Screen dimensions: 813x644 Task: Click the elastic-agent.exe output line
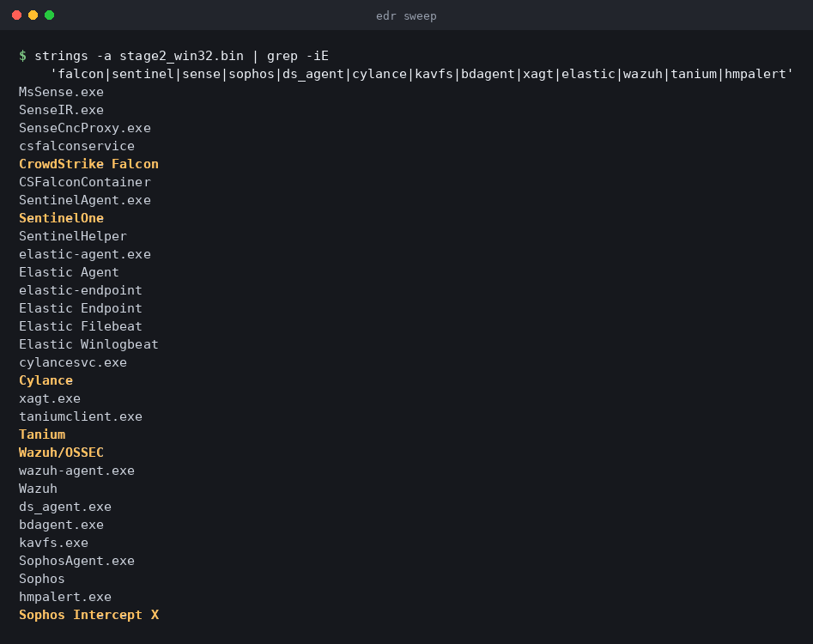[84, 254]
